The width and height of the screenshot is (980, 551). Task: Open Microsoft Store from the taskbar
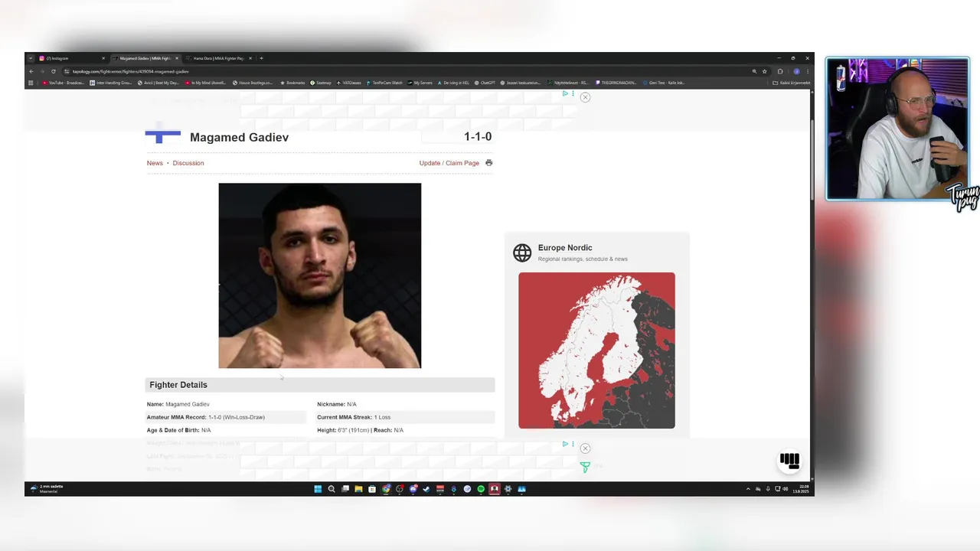(372, 489)
